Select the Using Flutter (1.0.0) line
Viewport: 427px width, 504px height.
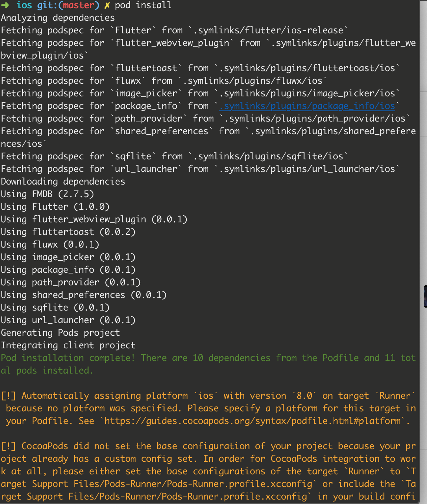[x=55, y=206]
